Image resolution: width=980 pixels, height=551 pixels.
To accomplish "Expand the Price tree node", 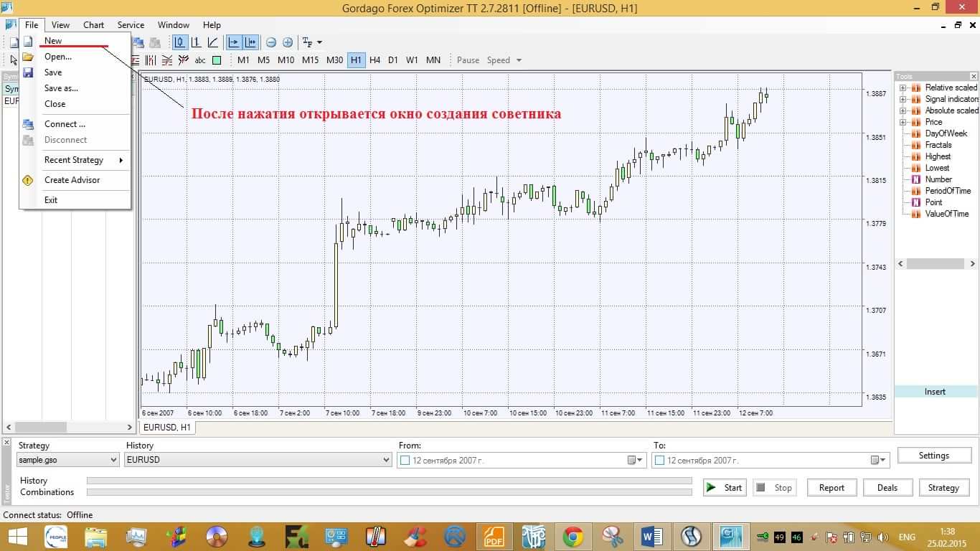I will click(903, 122).
